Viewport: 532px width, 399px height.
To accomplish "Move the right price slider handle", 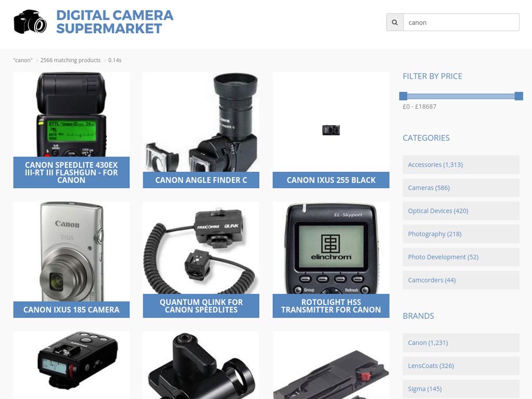I will click(518, 96).
